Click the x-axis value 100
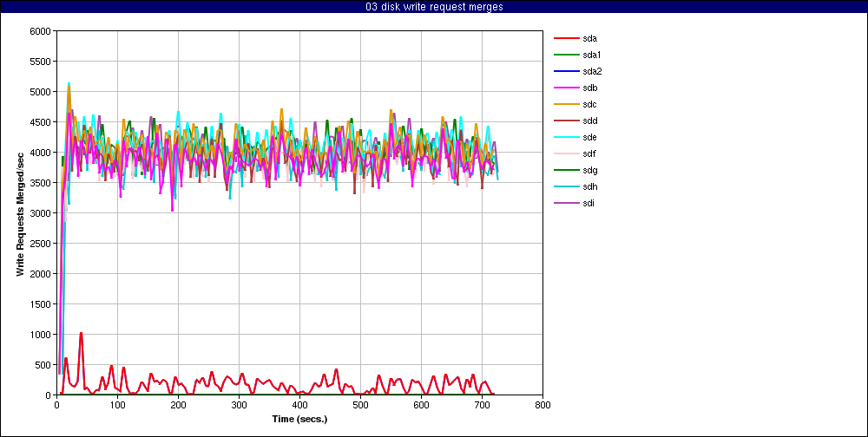The width and height of the screenshot is (868, 437). click(117, 405)
